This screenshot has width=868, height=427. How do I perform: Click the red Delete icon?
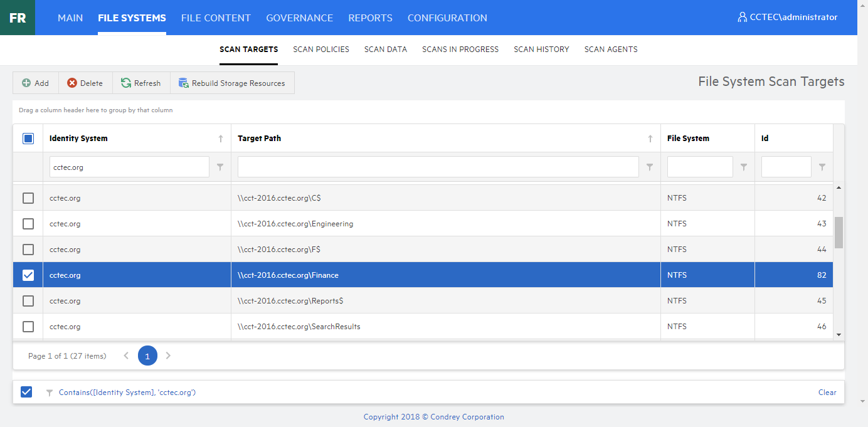tap(72, 83)
